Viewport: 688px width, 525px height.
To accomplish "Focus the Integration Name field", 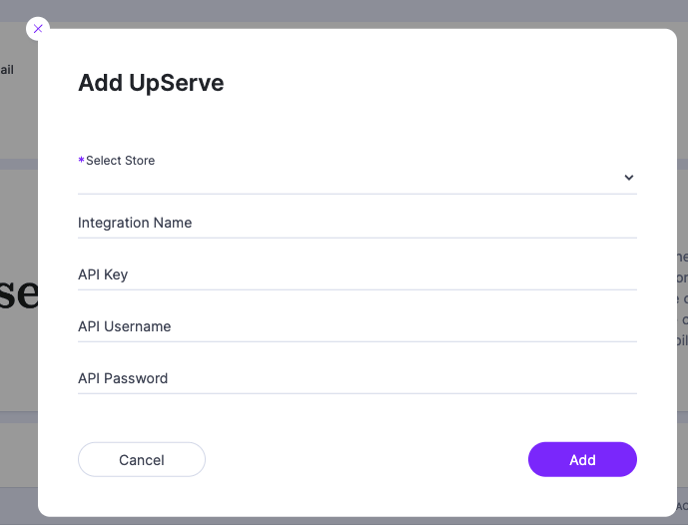I will [x=357, y=223].
